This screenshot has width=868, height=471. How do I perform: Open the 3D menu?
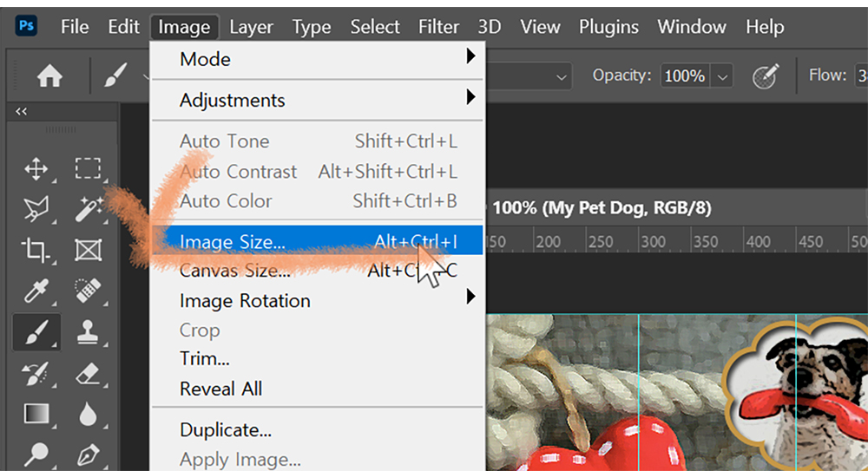pos(490,27)
